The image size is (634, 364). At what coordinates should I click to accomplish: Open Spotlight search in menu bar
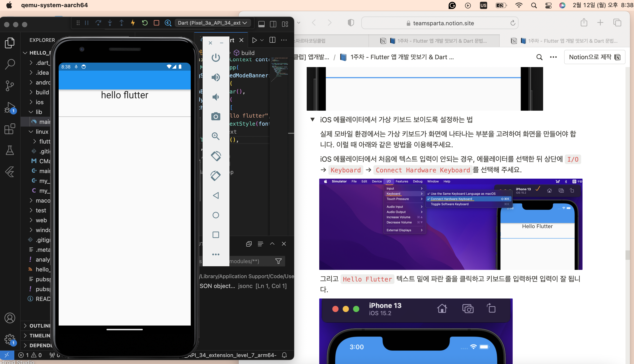click(x=534, y=5)
